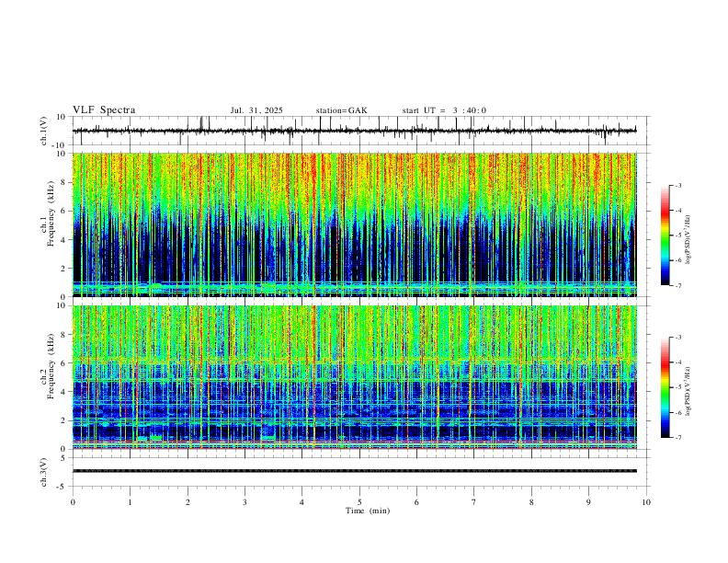Image resolution: width=728 pixels, height=563 pixels.
Task: Click the "VLF Spectra" title text
Action: coord(104,110)
